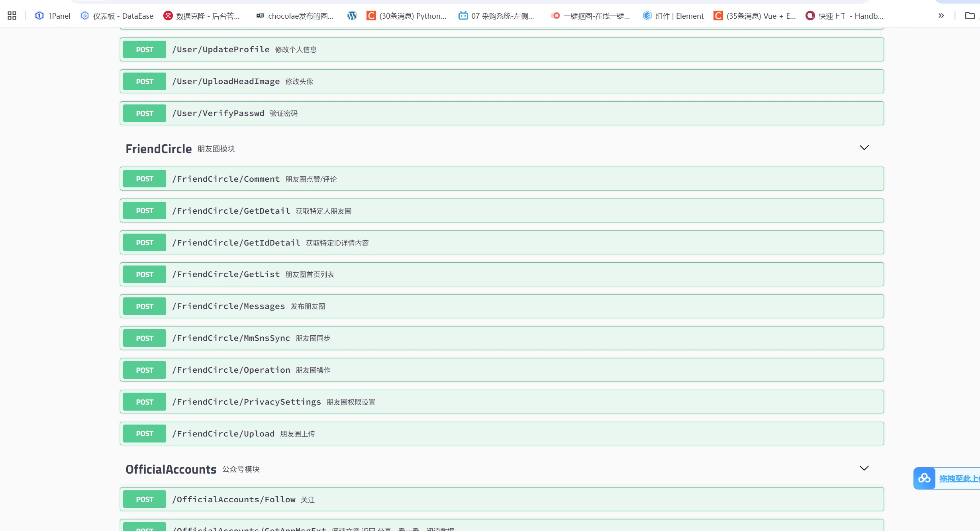Open the apps grid icon

click(x=12, y=16)
